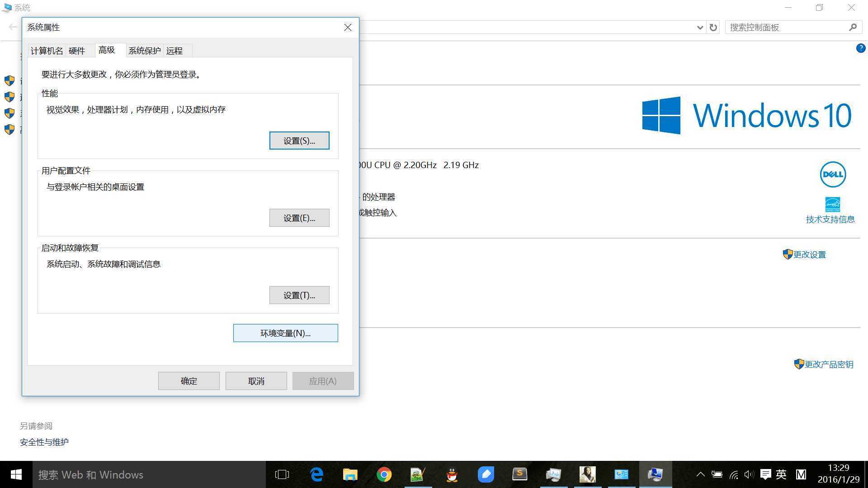868x488 pixels.
Task: Confirm with the 确定 button
Action: (189, 381)
